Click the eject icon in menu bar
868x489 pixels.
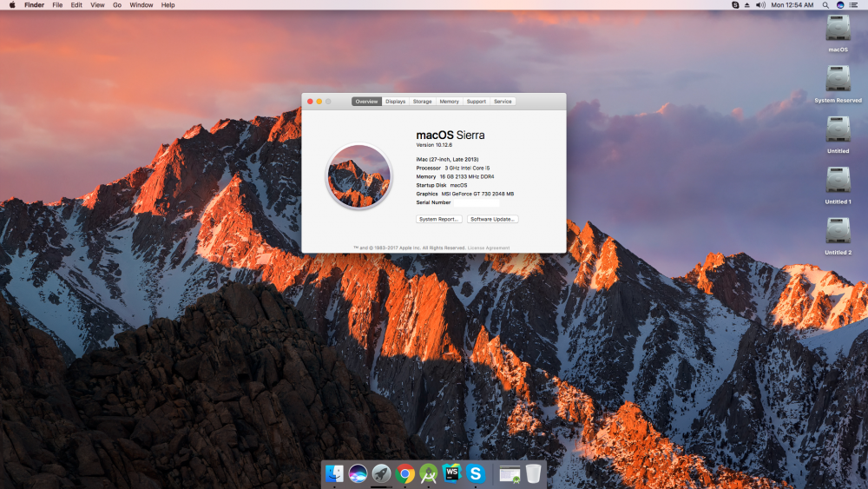[746, 5]
